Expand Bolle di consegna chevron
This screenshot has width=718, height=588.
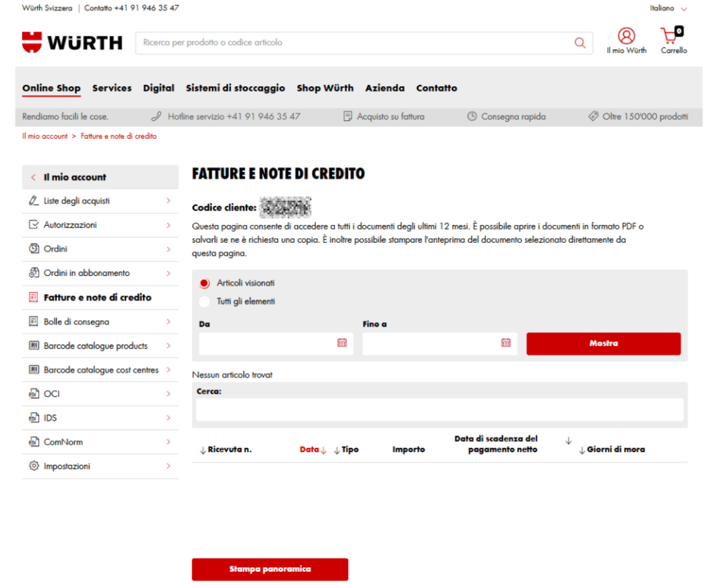point(169,322)
